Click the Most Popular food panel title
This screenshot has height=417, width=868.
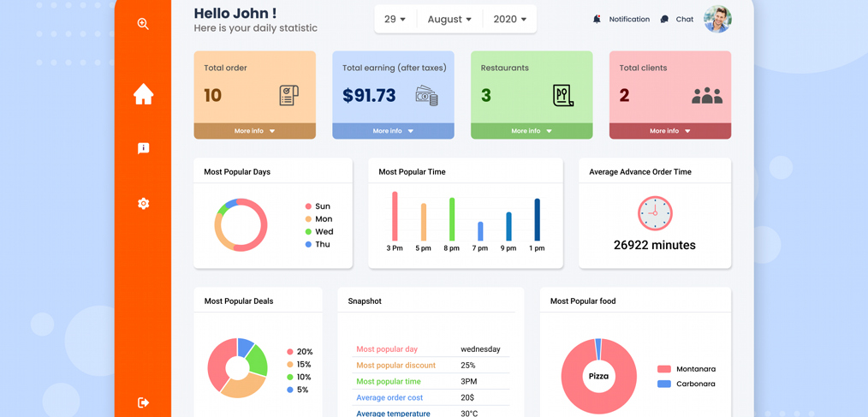[x=583, y=301]
